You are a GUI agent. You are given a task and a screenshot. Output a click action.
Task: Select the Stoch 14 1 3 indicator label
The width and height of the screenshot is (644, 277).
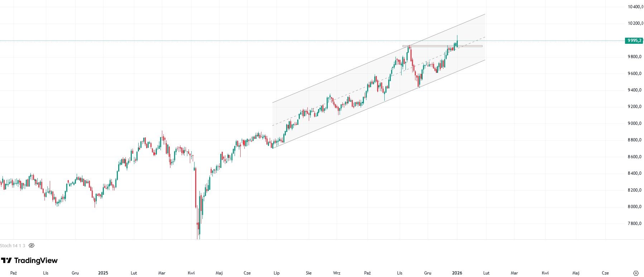(x=13, y=245)
